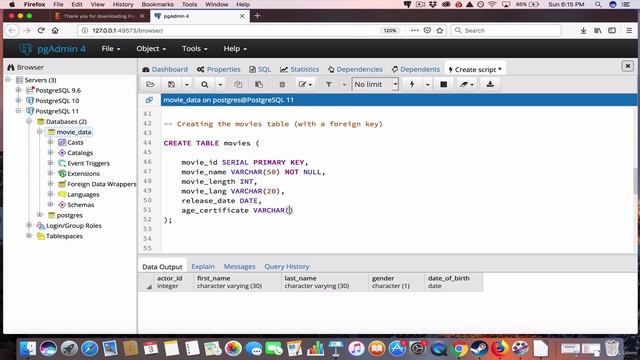Expand the Tablespaces node
Image resolution: width=640 pixels, height=360 pixels.
29,236
